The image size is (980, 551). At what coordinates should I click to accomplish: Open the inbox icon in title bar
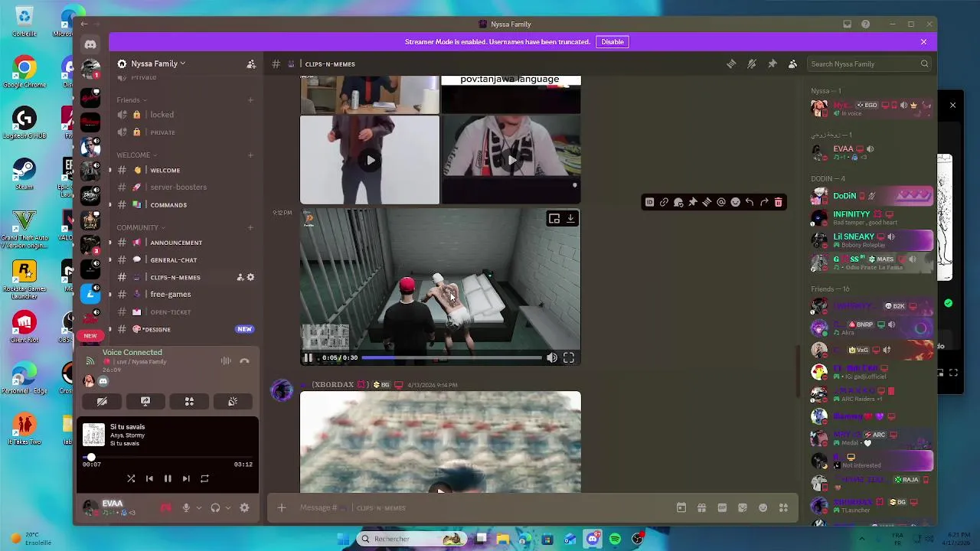click(847, 24)
